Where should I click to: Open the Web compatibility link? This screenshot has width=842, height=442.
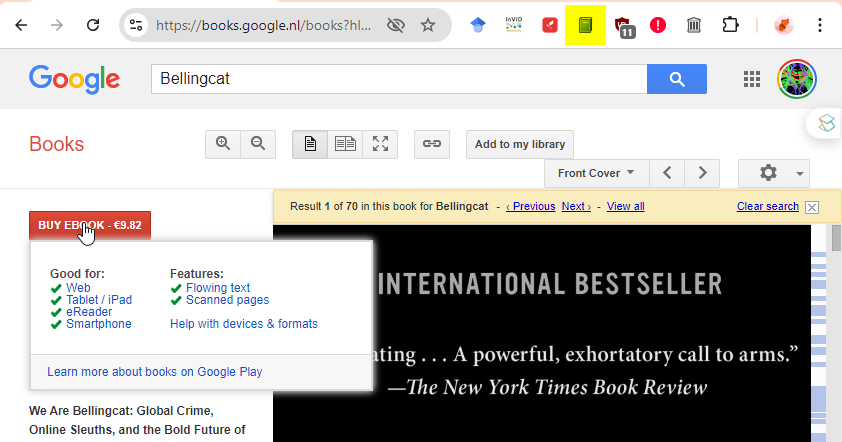tap(78, 288)
